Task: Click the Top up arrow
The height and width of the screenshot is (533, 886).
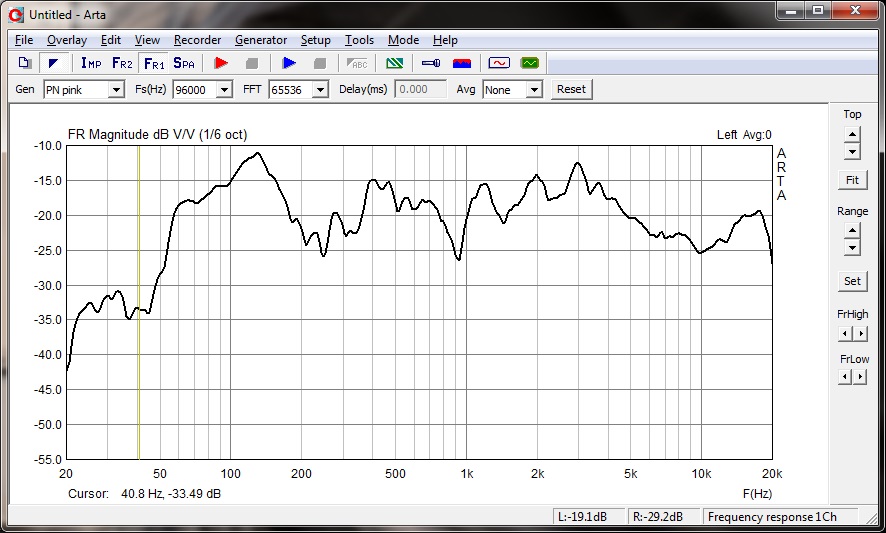Action: 852,134
